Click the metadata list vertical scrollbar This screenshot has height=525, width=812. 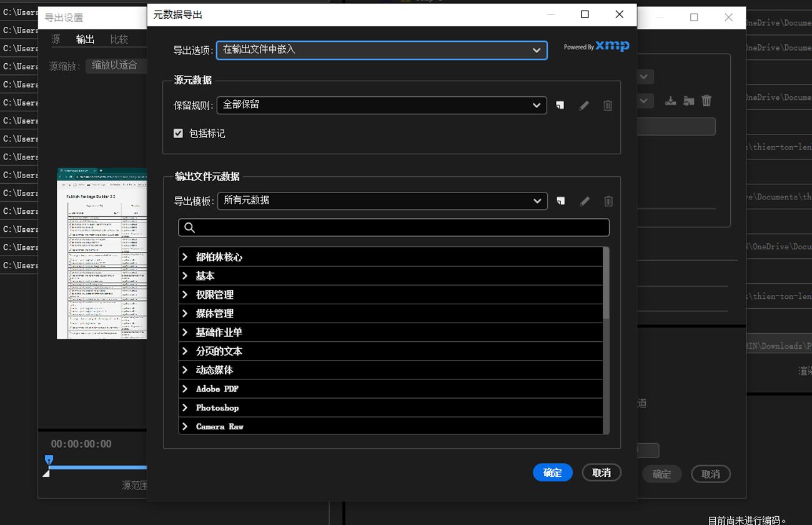pyautogui.click(x=607, y=284)
